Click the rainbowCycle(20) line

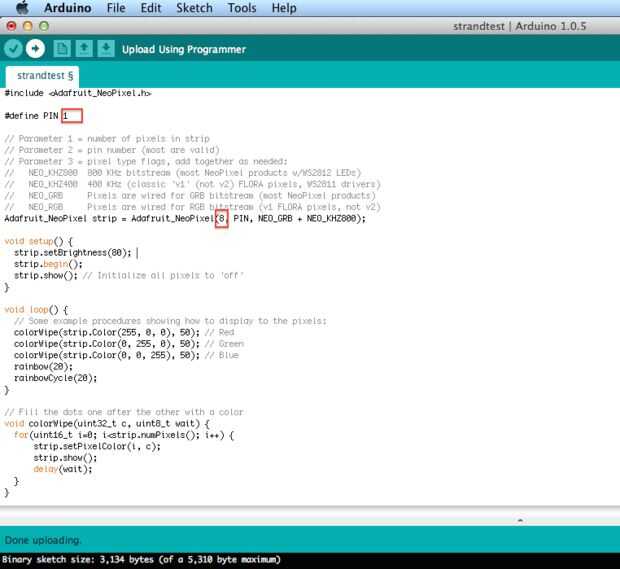(55, 378)
